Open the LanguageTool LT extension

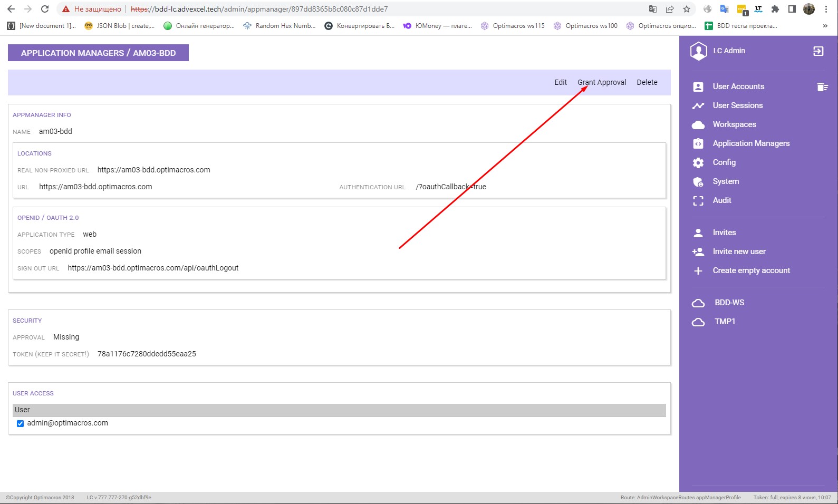pos(758,9)
